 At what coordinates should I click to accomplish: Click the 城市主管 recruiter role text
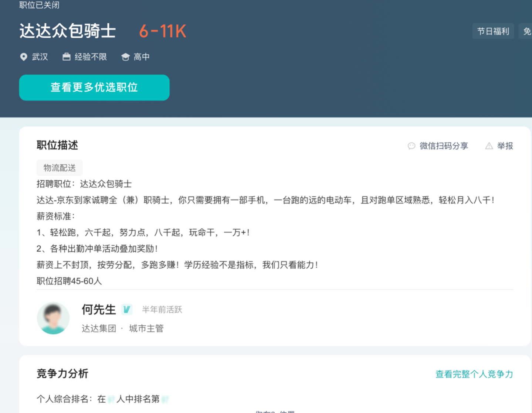click(x=146, y=328)
